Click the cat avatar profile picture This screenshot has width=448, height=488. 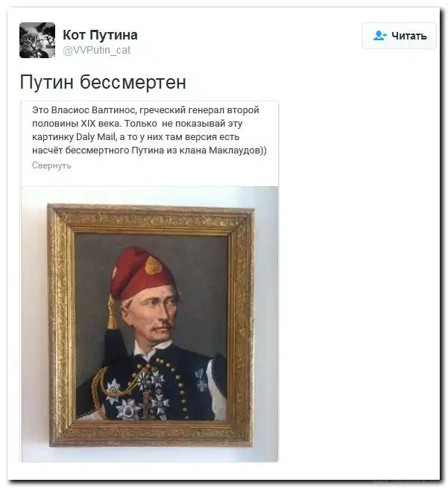(x=37, y=40)
